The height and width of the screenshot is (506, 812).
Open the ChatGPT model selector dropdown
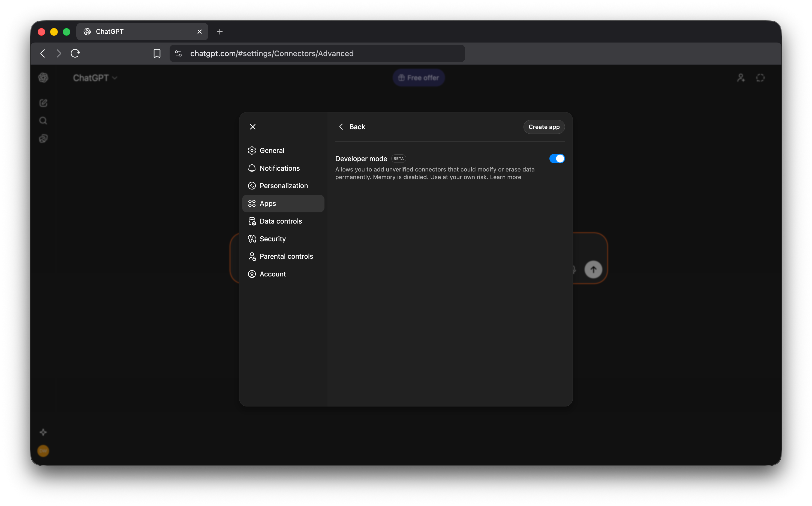pos(95,77)
